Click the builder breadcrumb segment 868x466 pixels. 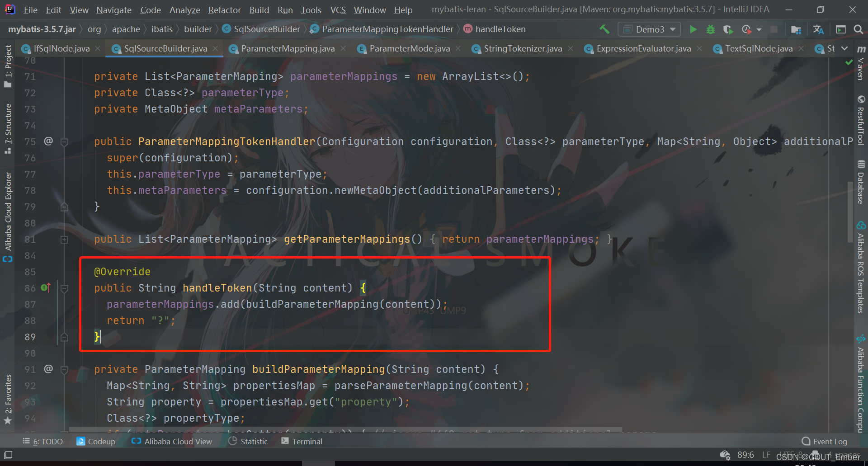[x=198, y=29]
